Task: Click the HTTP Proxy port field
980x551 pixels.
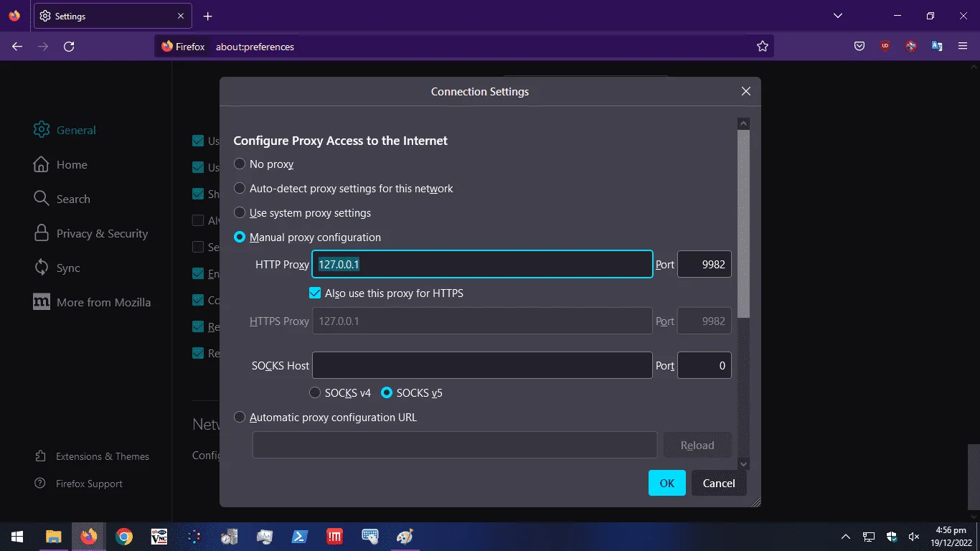Action: [x=705, y=264]
